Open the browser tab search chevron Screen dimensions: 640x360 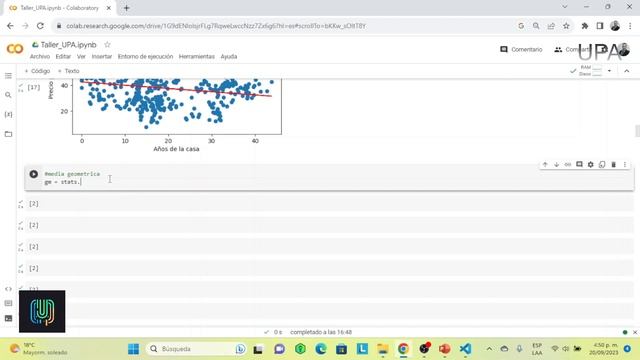[564, 7]
